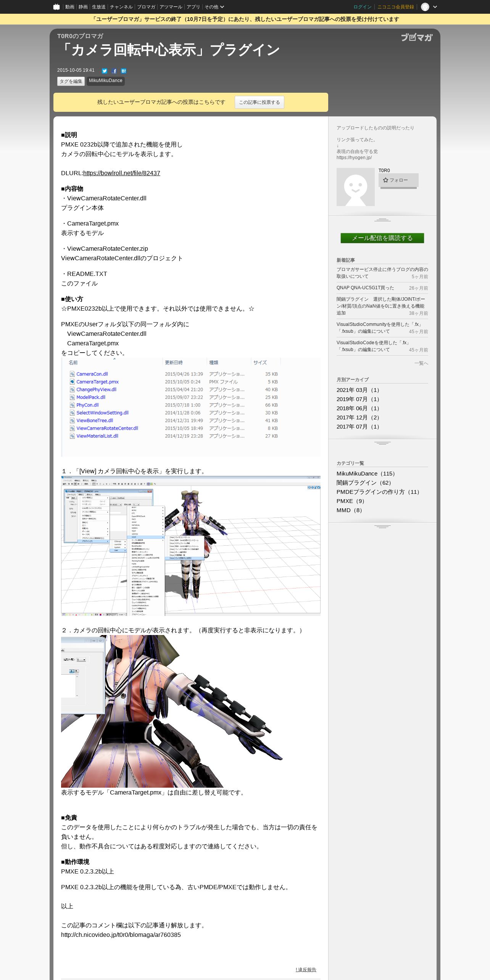Viewport: 490px width, 980px height.
Task: Open MikuMikuDance (115) category
Action: click(x=367, y=474)
